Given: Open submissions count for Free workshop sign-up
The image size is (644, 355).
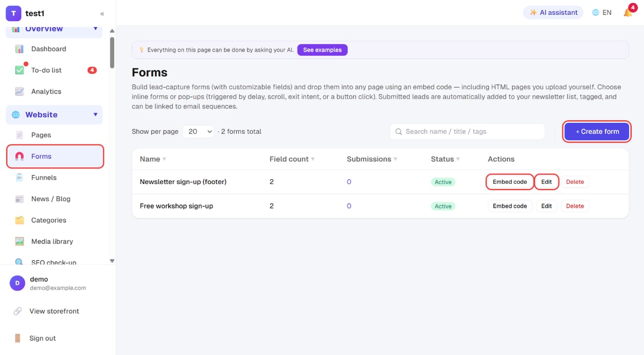Looking at the screenshot, I should coord(349,206).
